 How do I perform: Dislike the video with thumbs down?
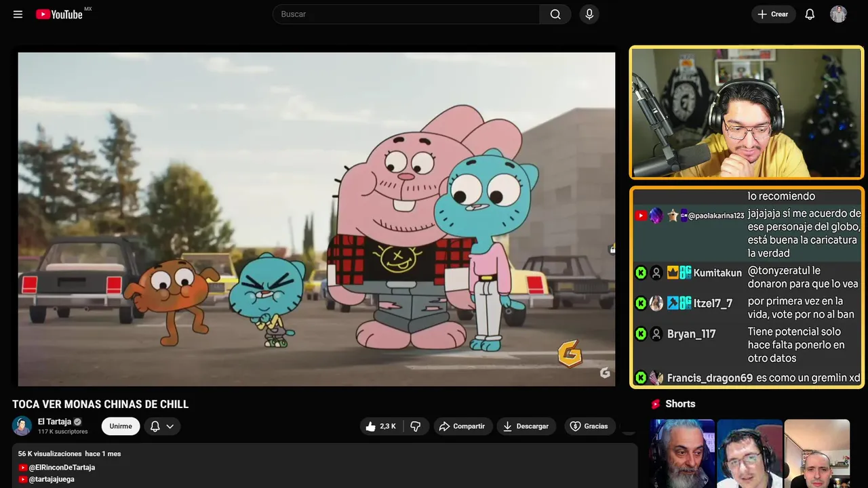(x=415, y=426)
